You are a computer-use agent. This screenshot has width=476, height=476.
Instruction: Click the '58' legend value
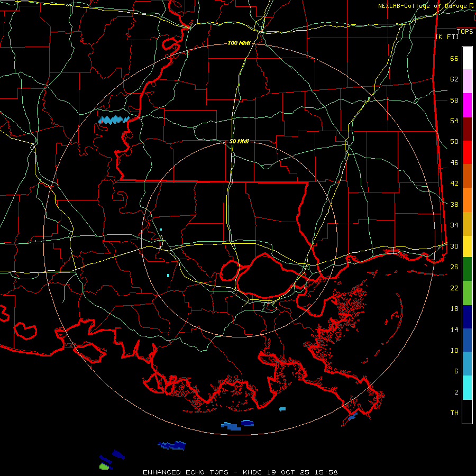[454, 100]
